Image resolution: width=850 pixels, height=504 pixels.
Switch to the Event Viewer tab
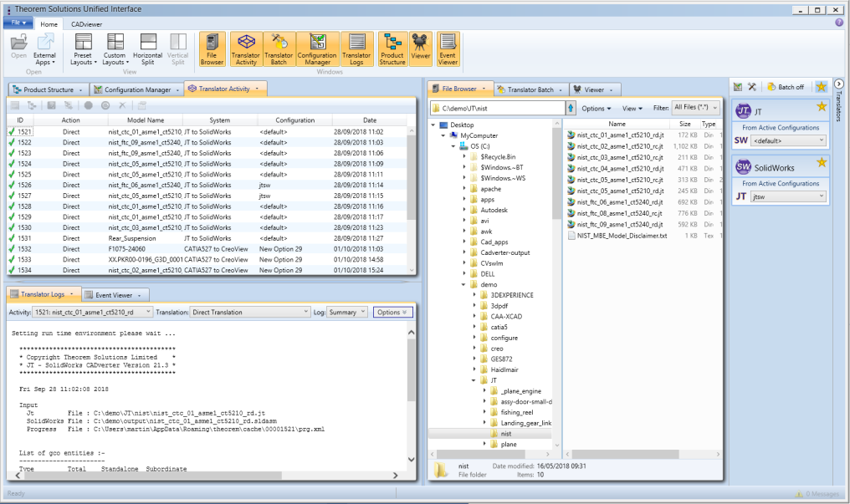(x=113, y=295)
